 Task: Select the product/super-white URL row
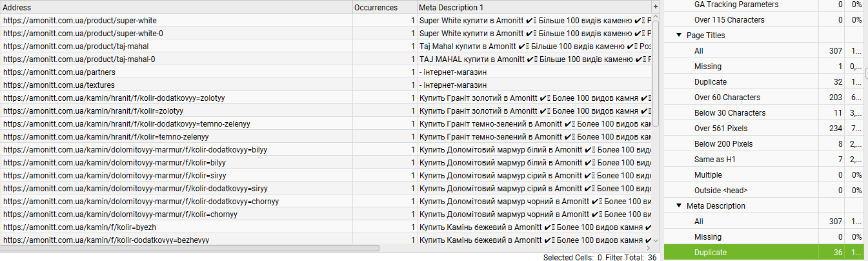click(80, 21)
